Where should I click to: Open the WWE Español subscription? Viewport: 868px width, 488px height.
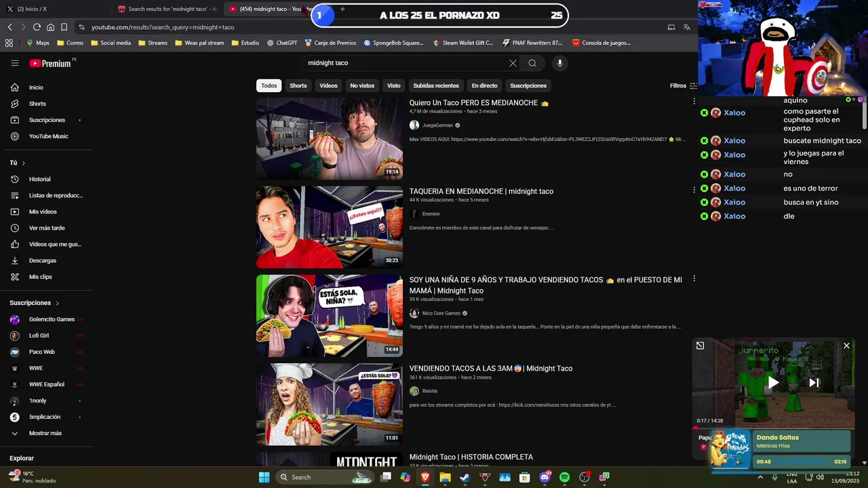[x=46, y=384]
